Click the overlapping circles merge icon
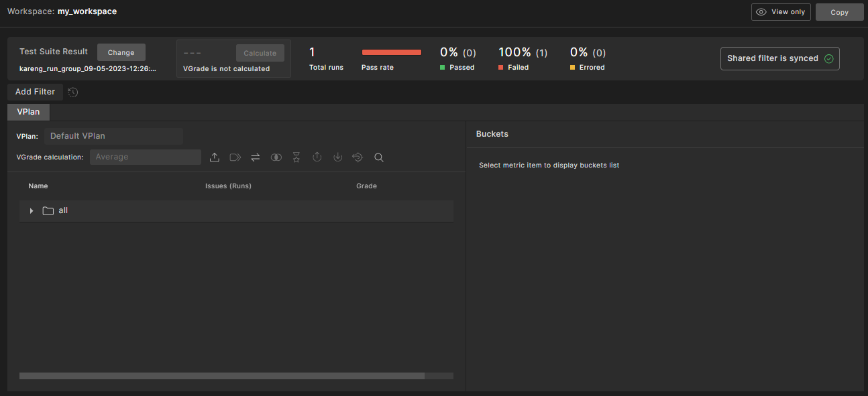Viewport: 868px width, 396px height. 276,157
